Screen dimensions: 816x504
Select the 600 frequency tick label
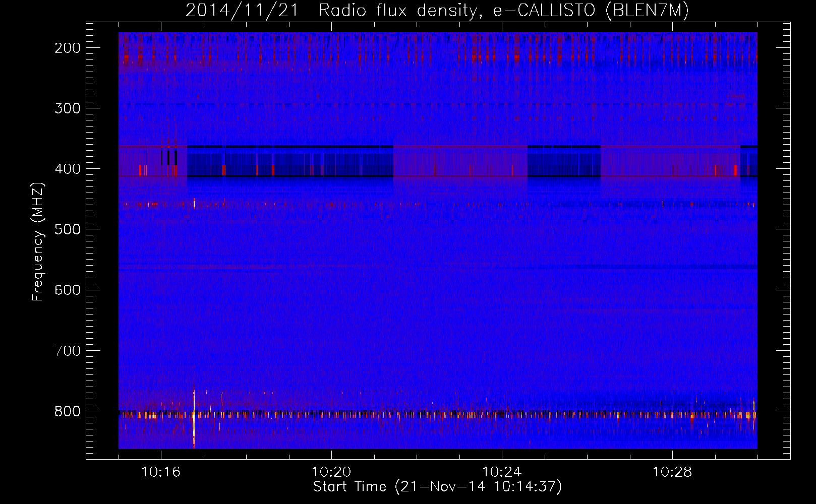pos(68,290)
